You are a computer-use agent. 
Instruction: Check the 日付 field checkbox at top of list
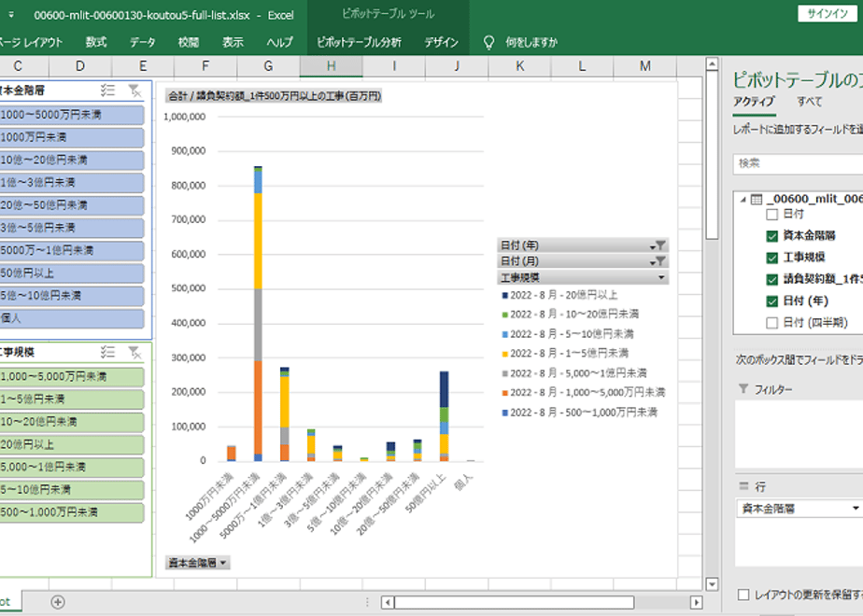pos(771,214)
